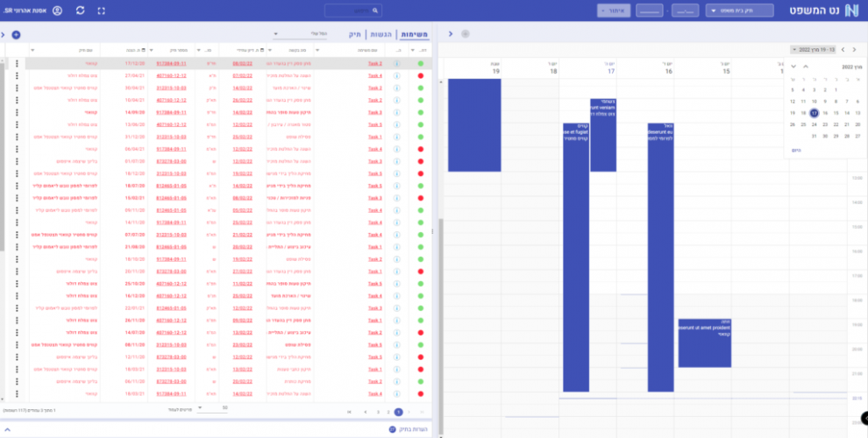Viewport: 868px width, 438px height.
Task: Select day 24 in the mini calendar
Action: (814, 124)
